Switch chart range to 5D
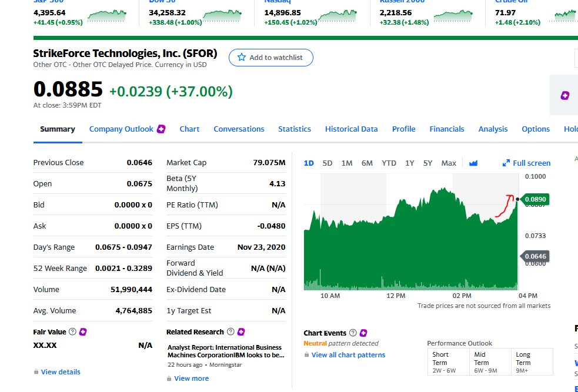Screen dimensions: 578x392 pyautogui.click(x=328, y=163)
